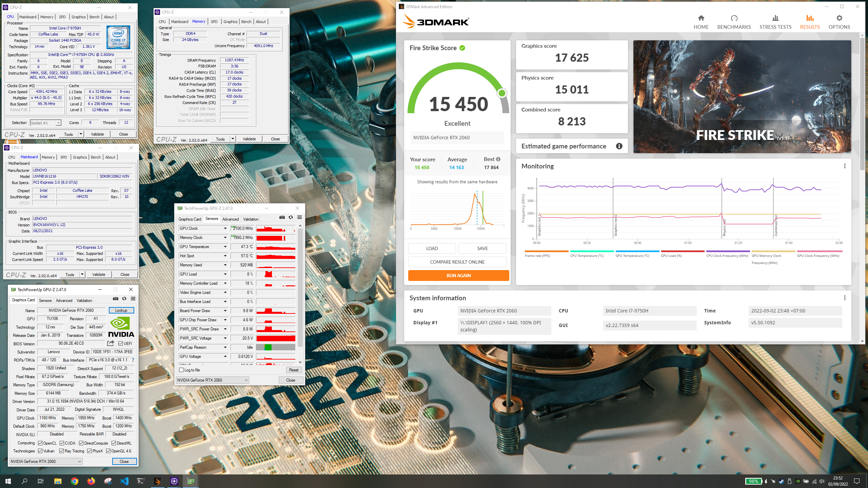The height and width of the screenshot is (488, 868).
Task: Open System information three-dot menu
Action: click(845, 298)
